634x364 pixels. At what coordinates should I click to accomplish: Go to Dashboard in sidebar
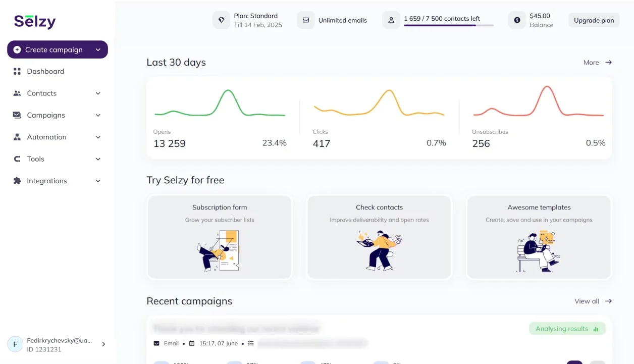tap(45, 71)
